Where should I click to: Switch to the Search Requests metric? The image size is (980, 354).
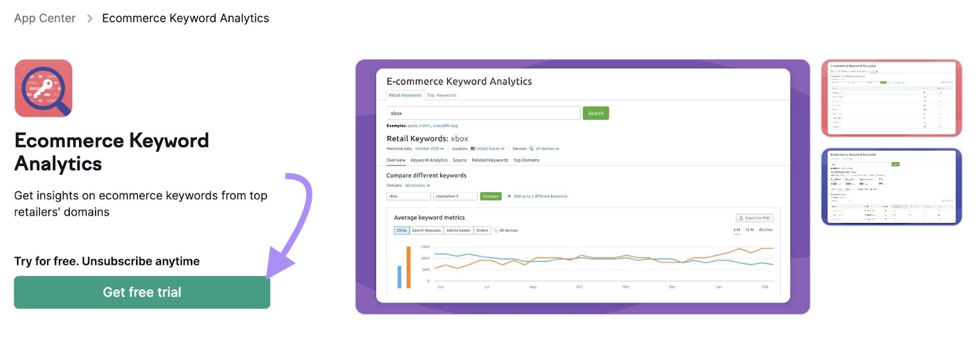[428, 230]
